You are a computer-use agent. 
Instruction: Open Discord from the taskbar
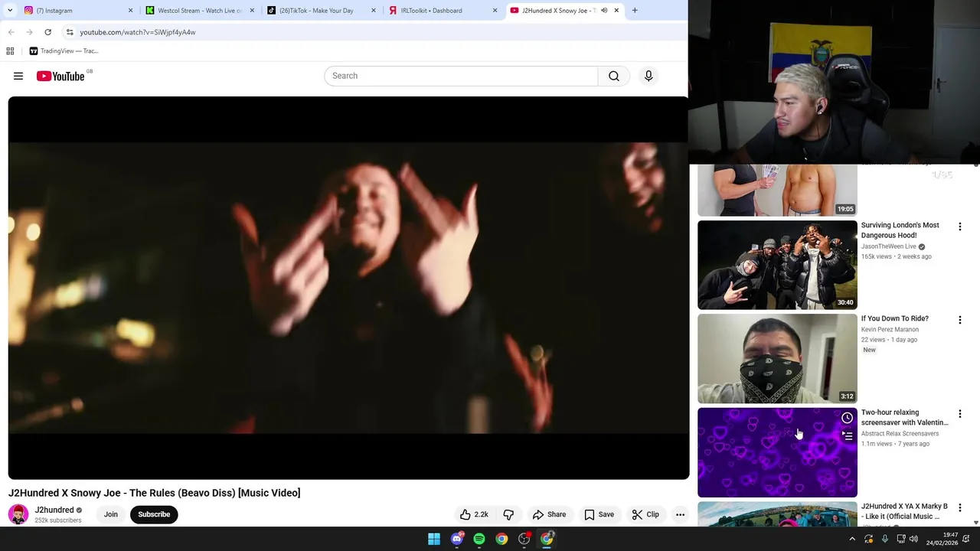[457, 539]
